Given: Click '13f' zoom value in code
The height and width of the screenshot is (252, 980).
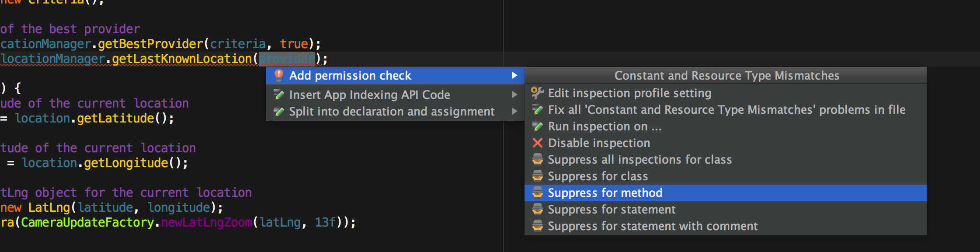Looking at the screenshot, I should (x=326, y=222).
